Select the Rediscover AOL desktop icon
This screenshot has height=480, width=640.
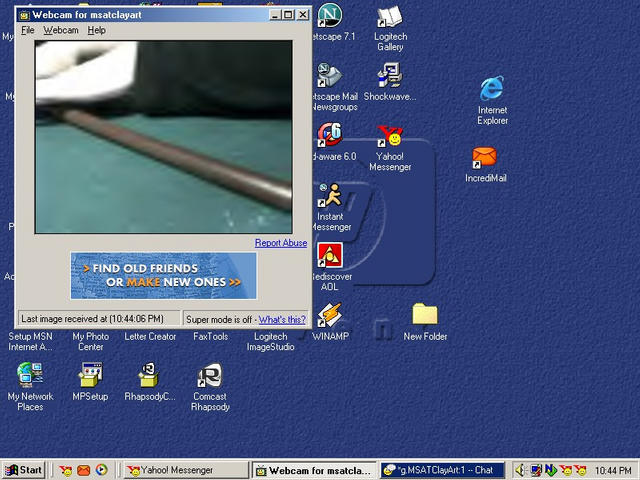click(x=330, y=255)
